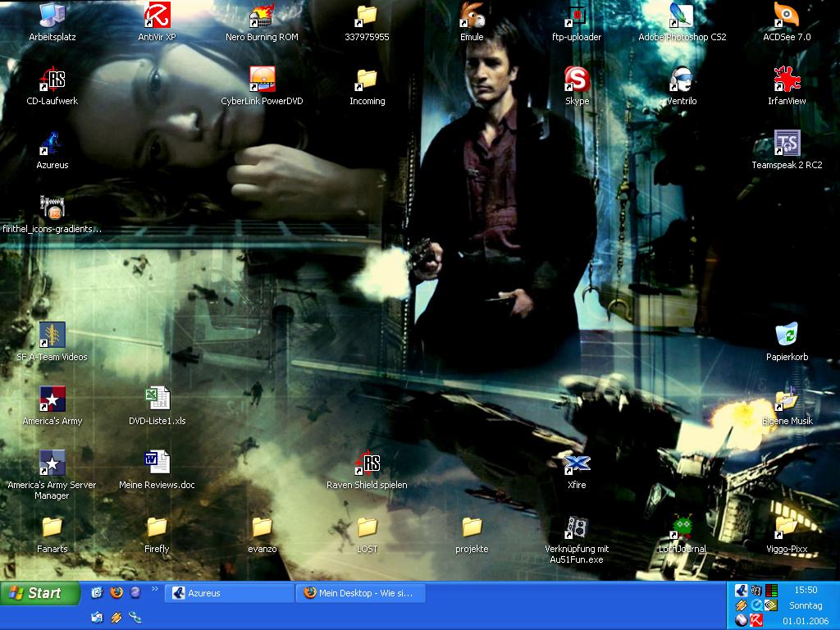Select the Nero Burning ROM icon

262,16
